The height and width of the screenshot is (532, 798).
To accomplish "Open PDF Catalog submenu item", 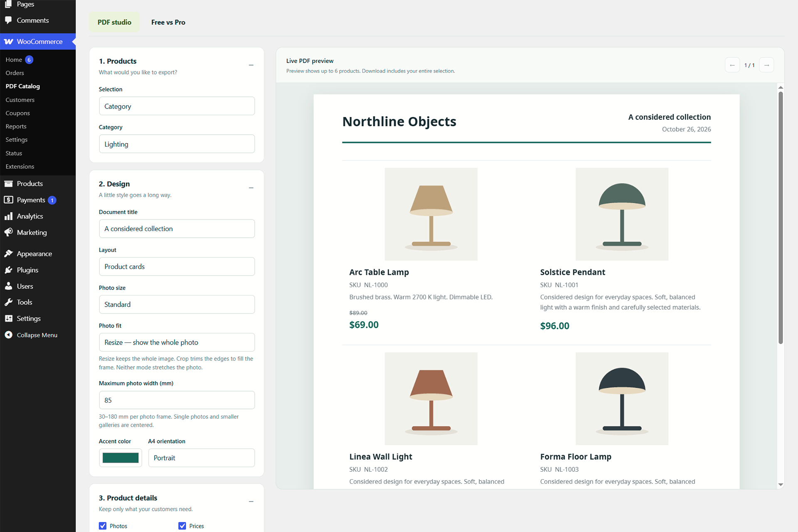I will 23,86.
